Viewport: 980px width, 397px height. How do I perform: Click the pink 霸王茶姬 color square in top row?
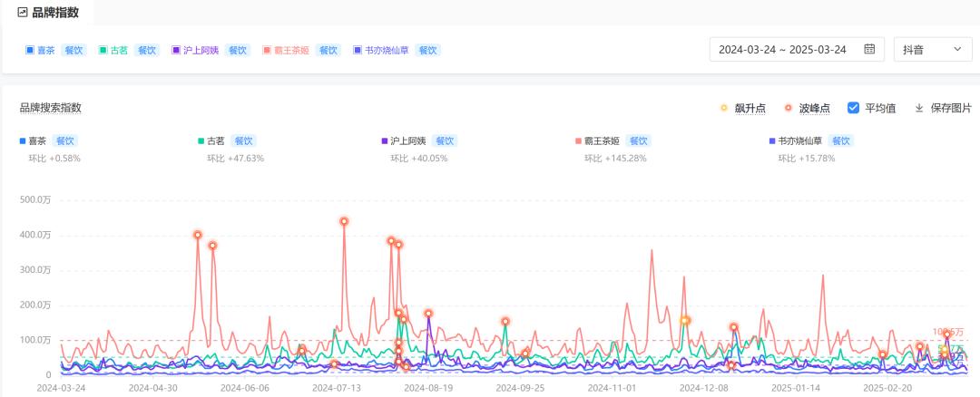pyautogui.click(x=266, y=51)
